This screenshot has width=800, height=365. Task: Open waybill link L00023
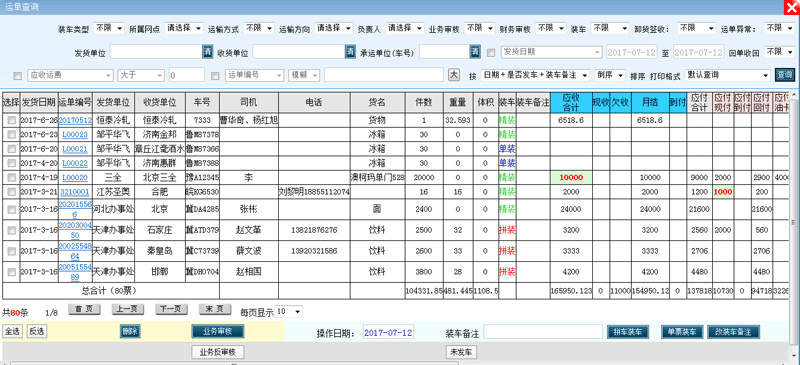tap(76, 135)
